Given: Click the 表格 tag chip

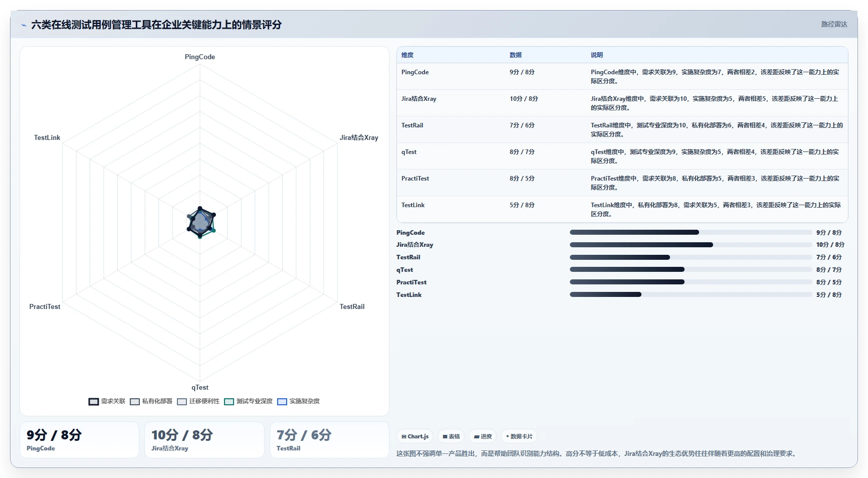Looking at the screenshot, I should click(452, 436).
